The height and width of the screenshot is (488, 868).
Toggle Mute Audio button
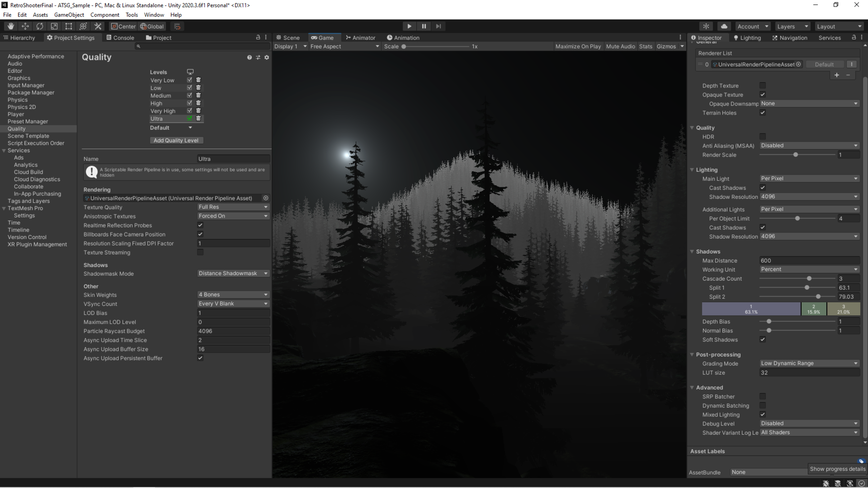(x=620, y=46)
